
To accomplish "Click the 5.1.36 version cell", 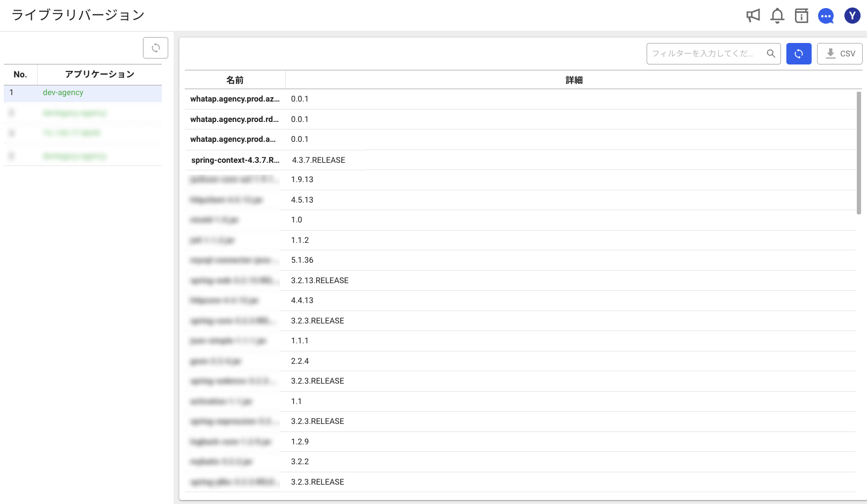I will pos(302,260).
